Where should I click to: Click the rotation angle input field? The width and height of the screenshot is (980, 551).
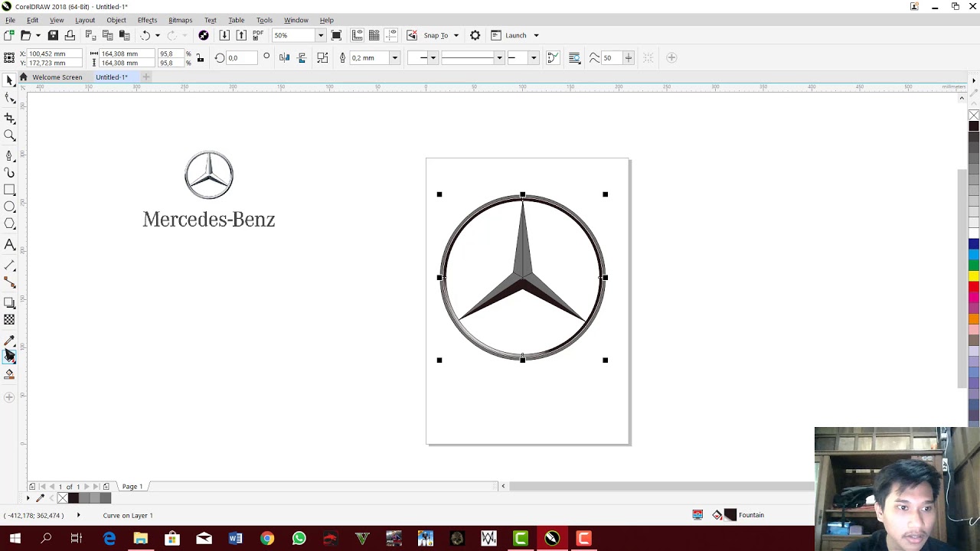click(x=241, y=58)
